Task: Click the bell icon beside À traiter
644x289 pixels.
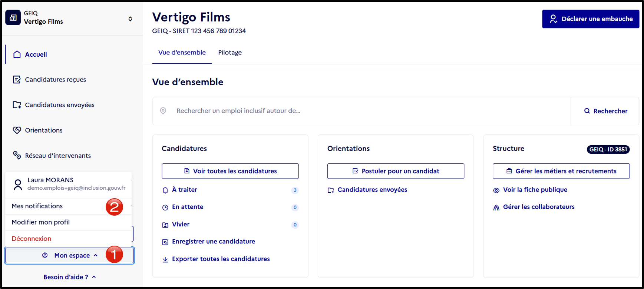Action: [x=165, y=190]
